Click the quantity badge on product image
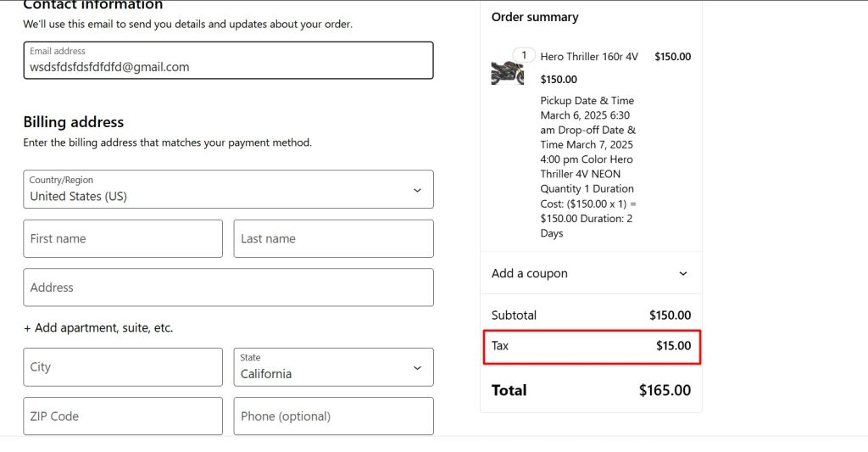This screenshot has height=452, width=868. (524, 55)
